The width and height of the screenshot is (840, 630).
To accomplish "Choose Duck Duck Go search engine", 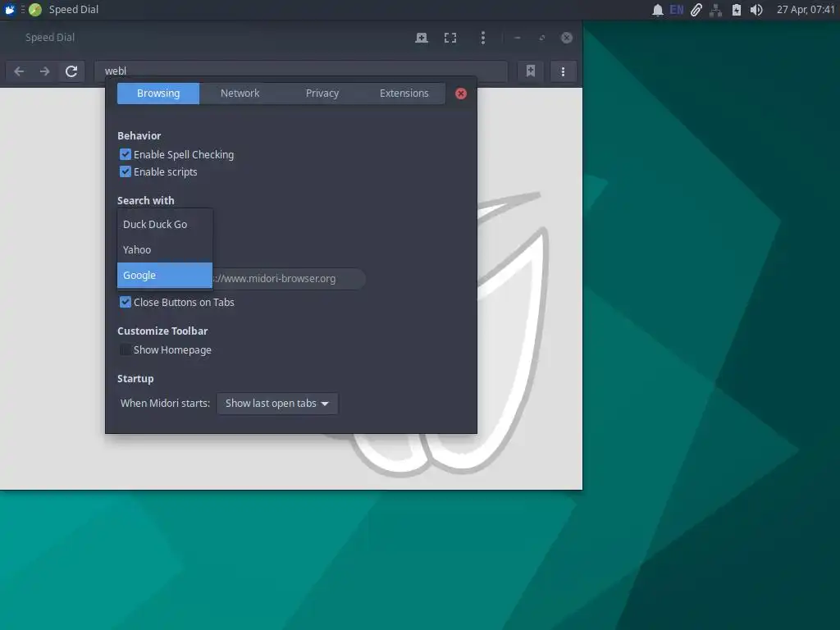I will point(165,225).
